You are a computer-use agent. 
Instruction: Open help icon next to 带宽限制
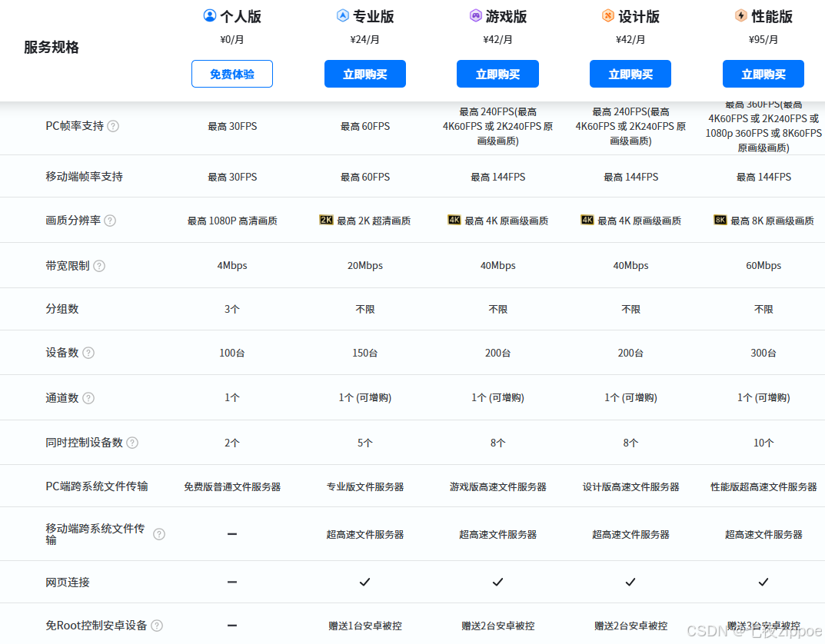pyautogui.click(x=99, y=266)
